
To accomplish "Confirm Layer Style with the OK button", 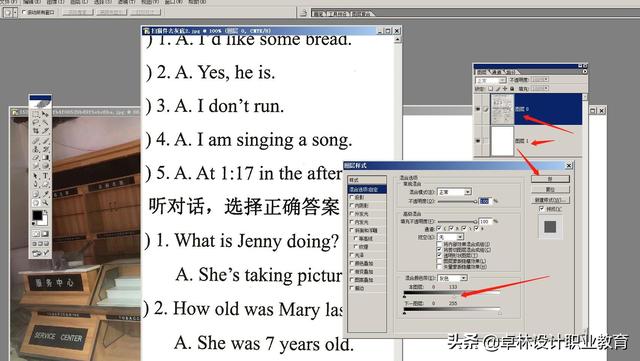I will [x=550, y=179].
